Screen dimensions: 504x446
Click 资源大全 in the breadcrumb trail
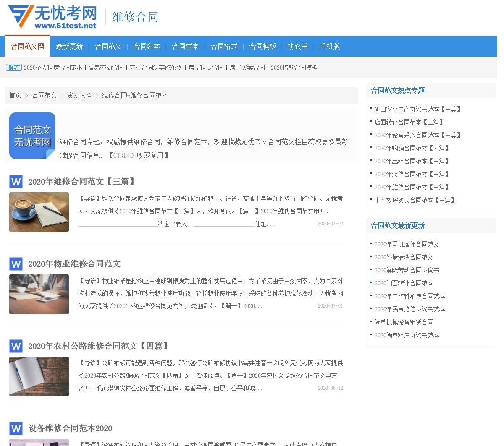pyautogui.click(x=80, y=95)
